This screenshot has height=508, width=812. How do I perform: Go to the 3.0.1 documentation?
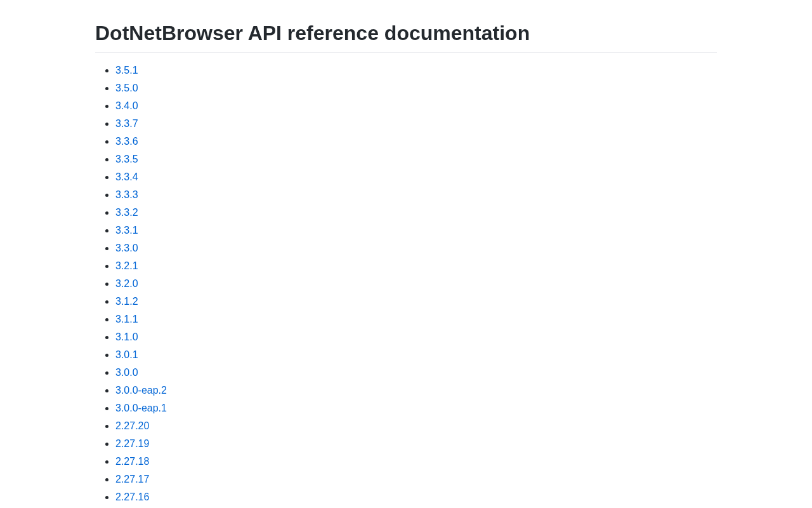click(x=126, y=355)
